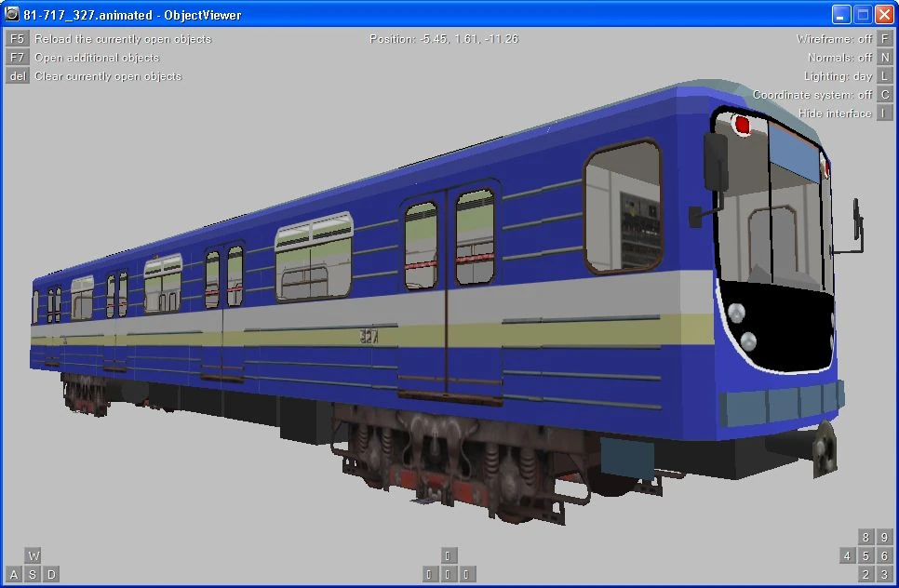Toggle coordinate system with C key
899x588 pixels.
[x=885, y=95]
